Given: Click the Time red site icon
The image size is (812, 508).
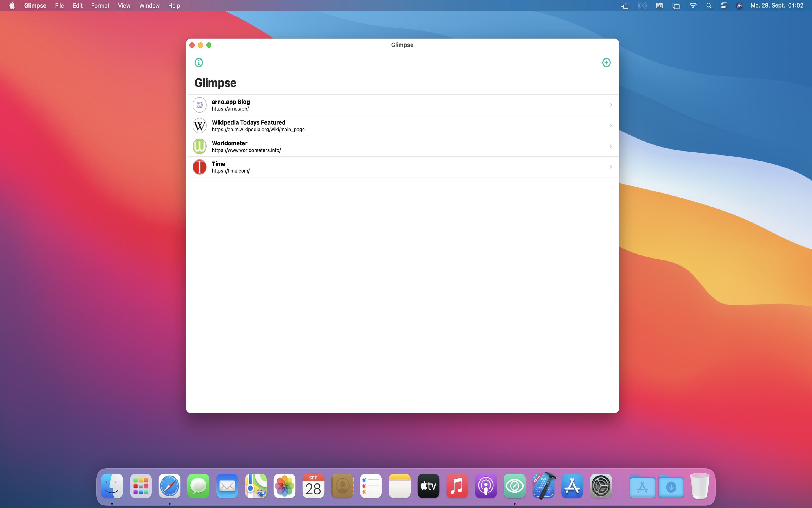Looking at the screenshot, I should (199, 167).
